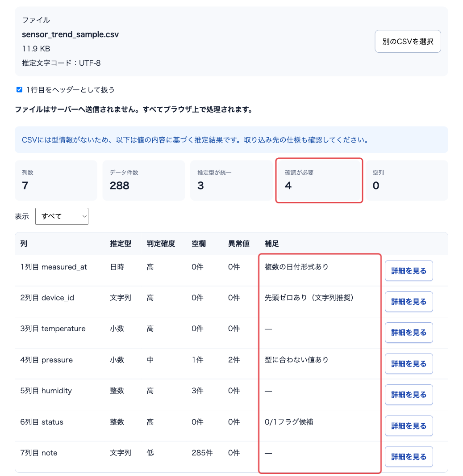Image resolution: width=463 pixels, height=476 pixels.
Task: Open 詳細を見る for device_id row
Action: coord(409,301)
